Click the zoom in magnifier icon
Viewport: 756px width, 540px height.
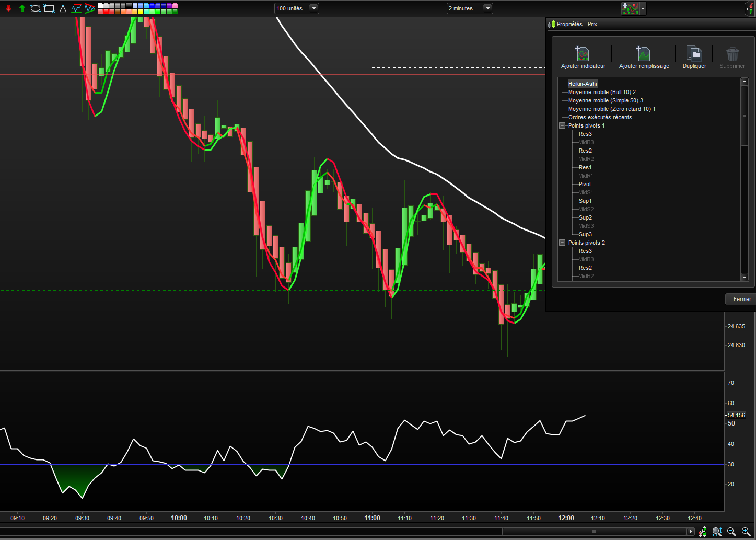point(746,532)
